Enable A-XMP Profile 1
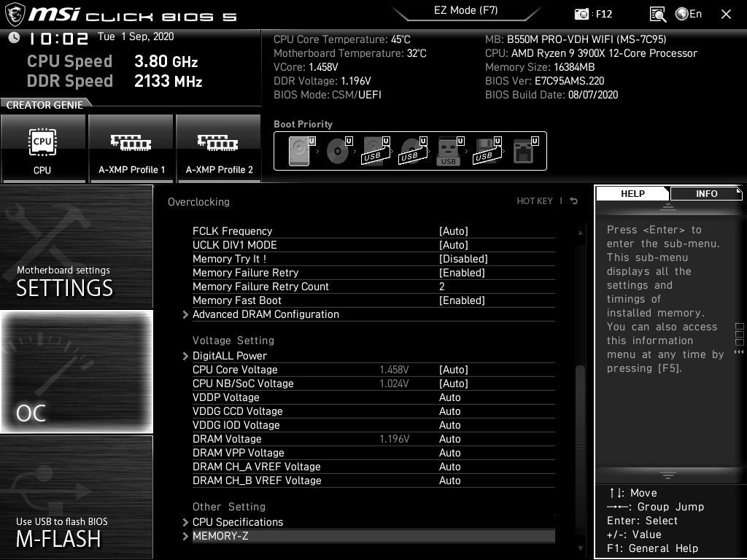The height and width of the screenshot is (560, 747). click(x=131, y=149)
